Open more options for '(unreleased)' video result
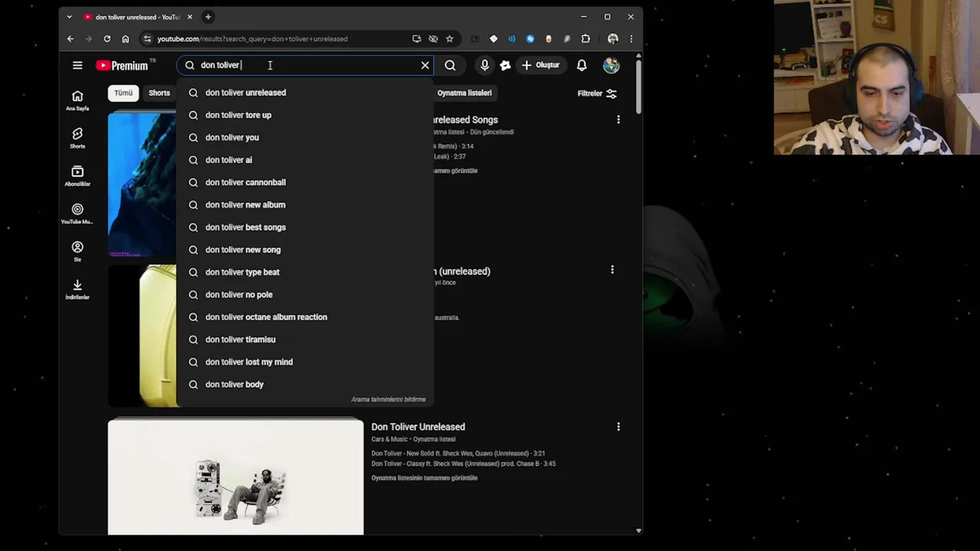 point(612,269)
